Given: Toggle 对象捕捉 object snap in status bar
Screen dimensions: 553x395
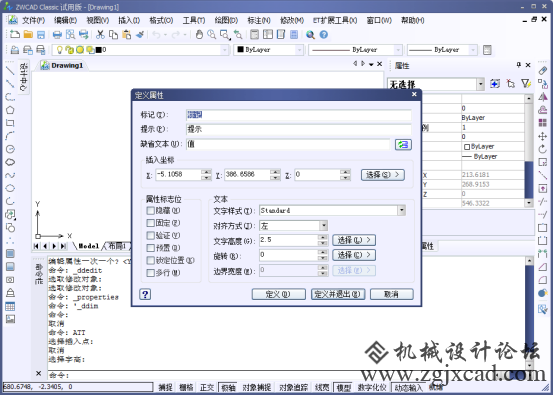Looking at the screenshot, I should 257,387.
